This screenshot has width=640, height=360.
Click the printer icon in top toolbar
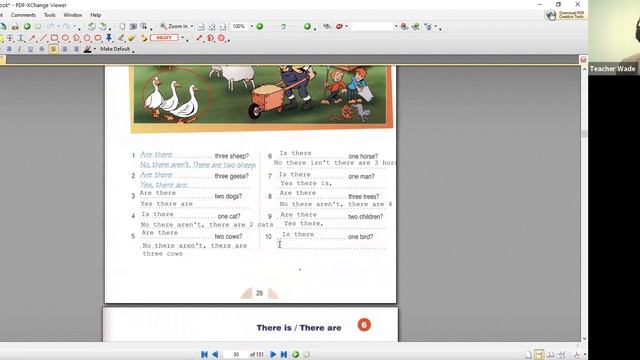pyautogui.click(x=15, y=26)
